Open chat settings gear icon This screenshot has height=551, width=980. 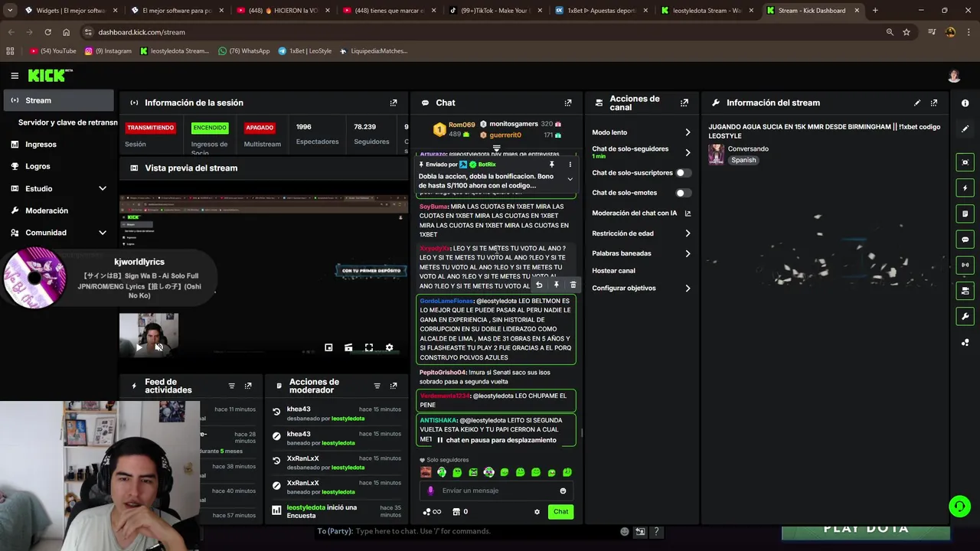(537, 512)
